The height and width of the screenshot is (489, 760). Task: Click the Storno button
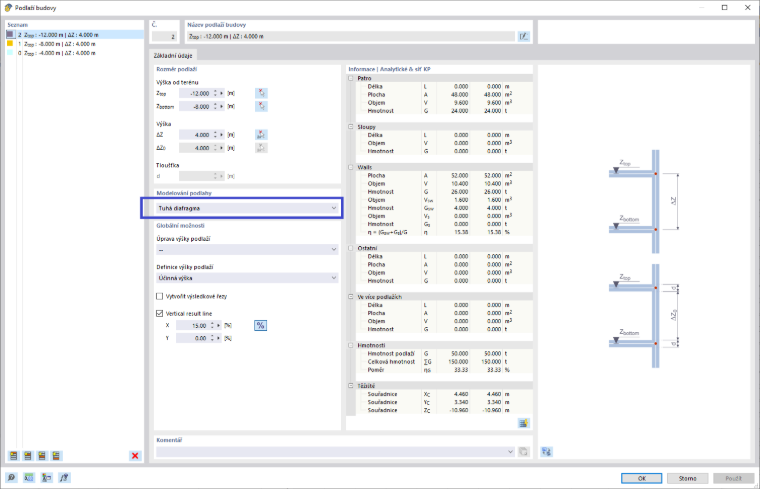pos(687,478)
